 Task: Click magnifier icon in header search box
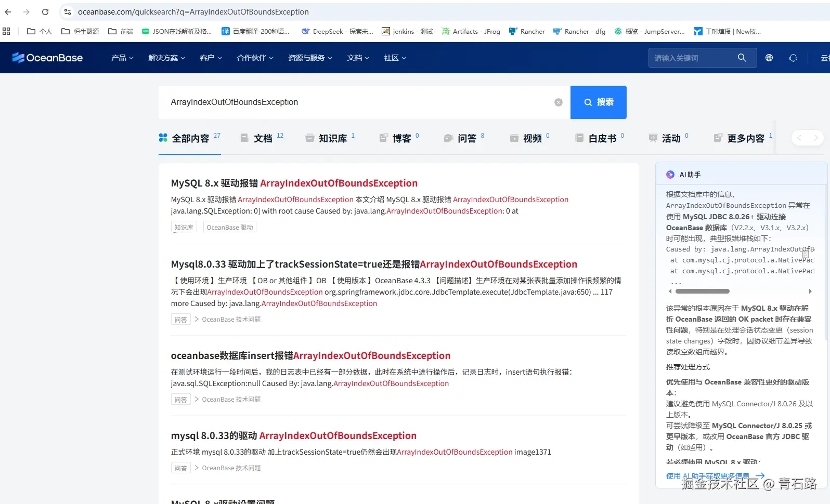click(742, 58)
